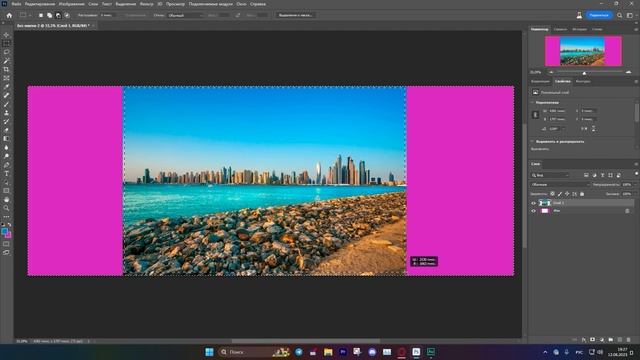Screen dimensions: 640x360
Task: Click the Select and Mask button
Action: click(x=295, y=15)
